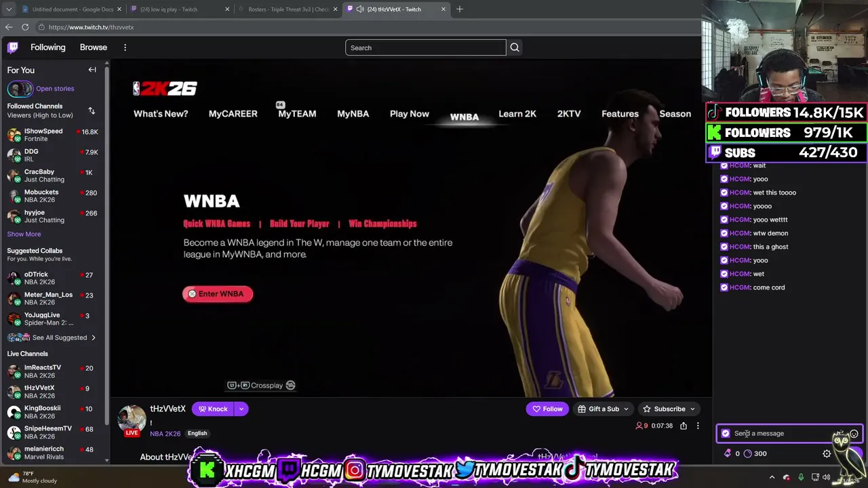
Task: View site information lock icon
Action: (x=41, y=27)
